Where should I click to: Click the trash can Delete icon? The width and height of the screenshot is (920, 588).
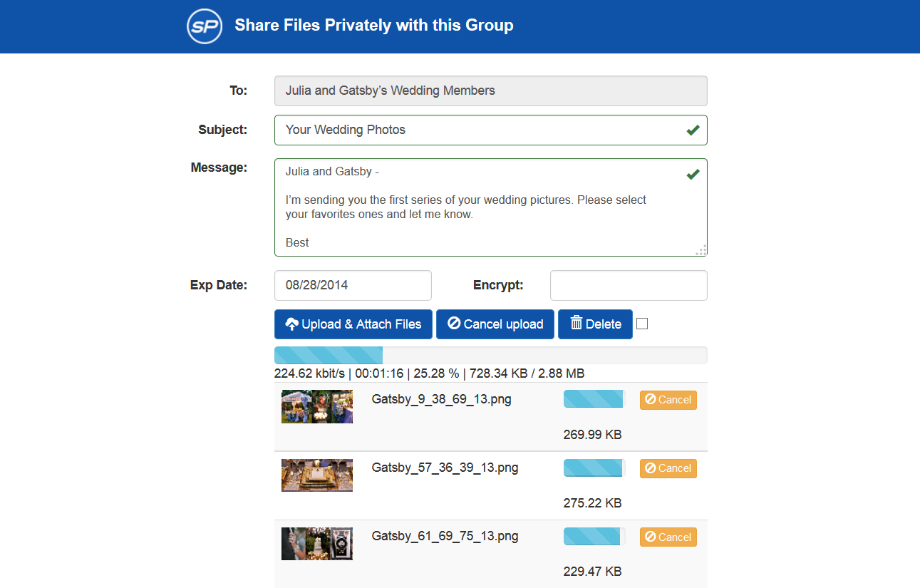tap(577, 324)
